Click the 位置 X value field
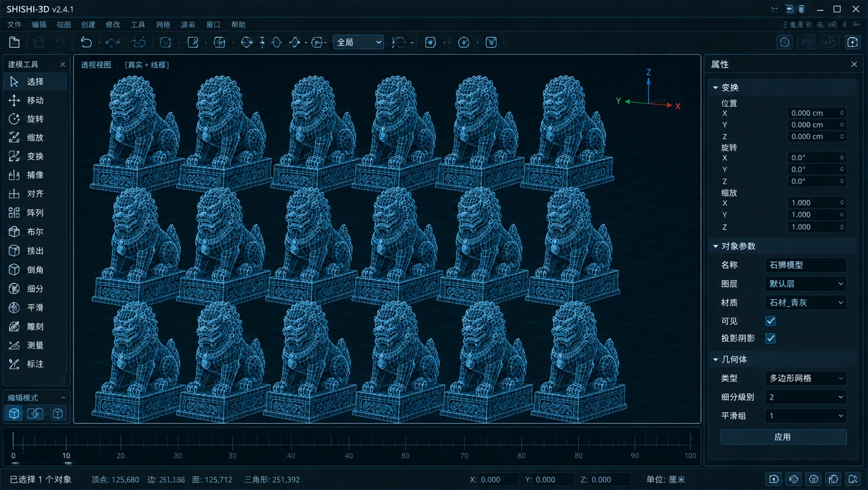This screenshot has height=490, width=868. tap(817, 113)
